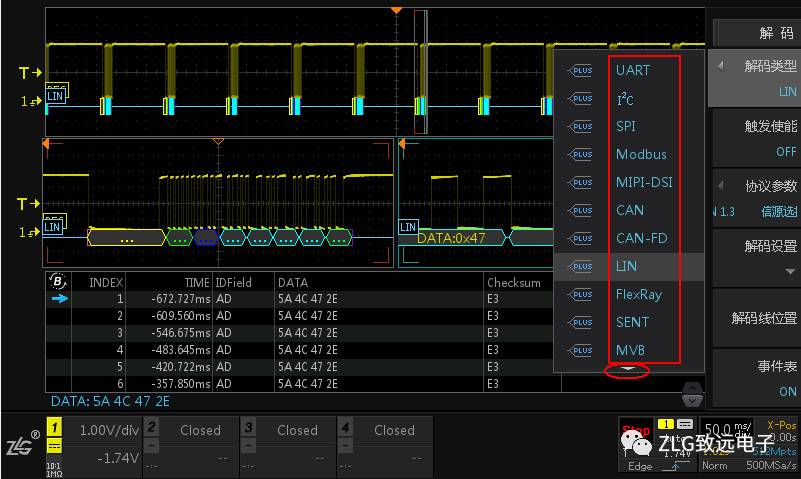
Task: Click the Checksum column header
Action: pos(513,282)
